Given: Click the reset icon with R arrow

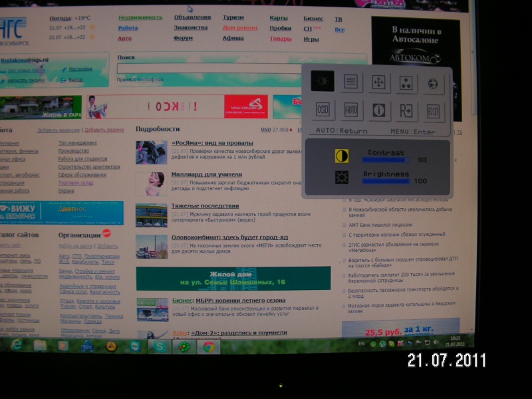Looking at the screenshot, I should pyautogui.click(x=406, y=110).
